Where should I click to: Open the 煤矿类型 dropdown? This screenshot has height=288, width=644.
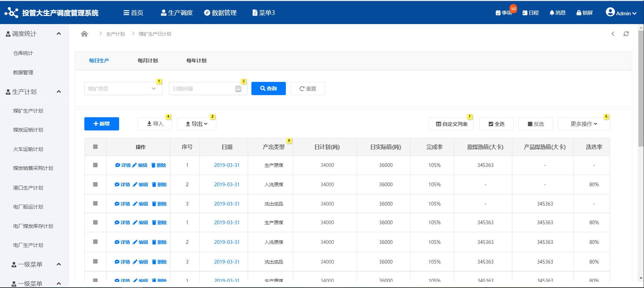[x=124, y=89]
